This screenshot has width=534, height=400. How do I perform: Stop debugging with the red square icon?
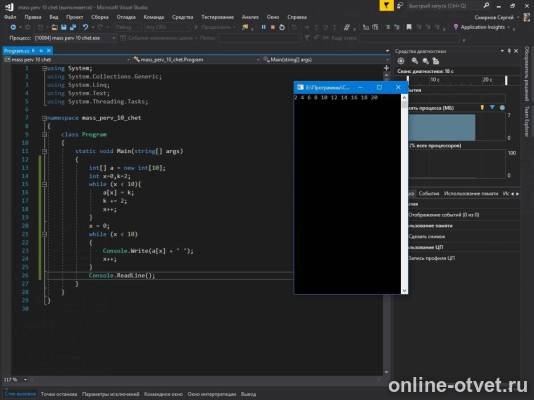click(272, 27)
